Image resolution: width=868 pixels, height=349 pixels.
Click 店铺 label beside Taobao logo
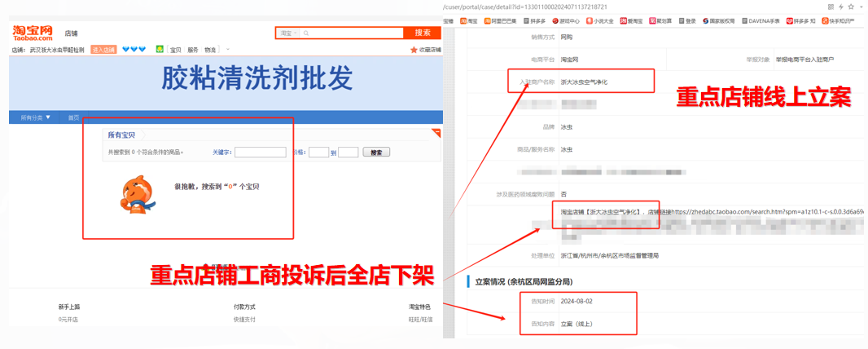tap(71, 33)
